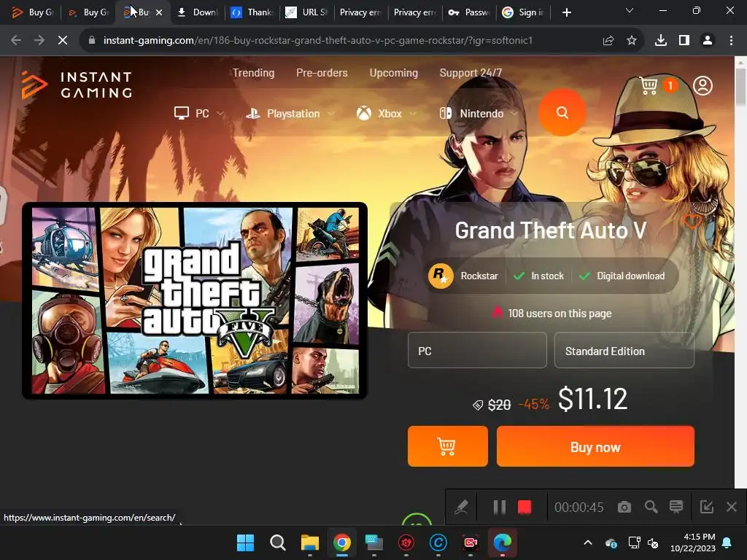Click the Grand Theft Auto V title
The width and height of the screenshot is (747, 560).
click(550, 230)
